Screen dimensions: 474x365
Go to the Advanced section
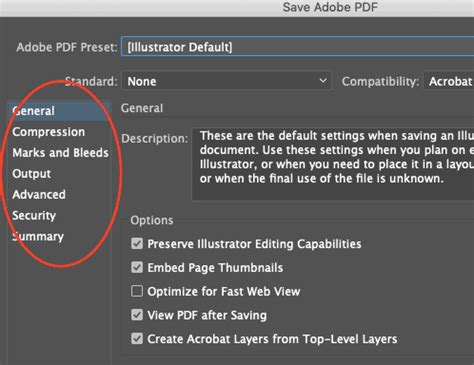tap(39, 195)
